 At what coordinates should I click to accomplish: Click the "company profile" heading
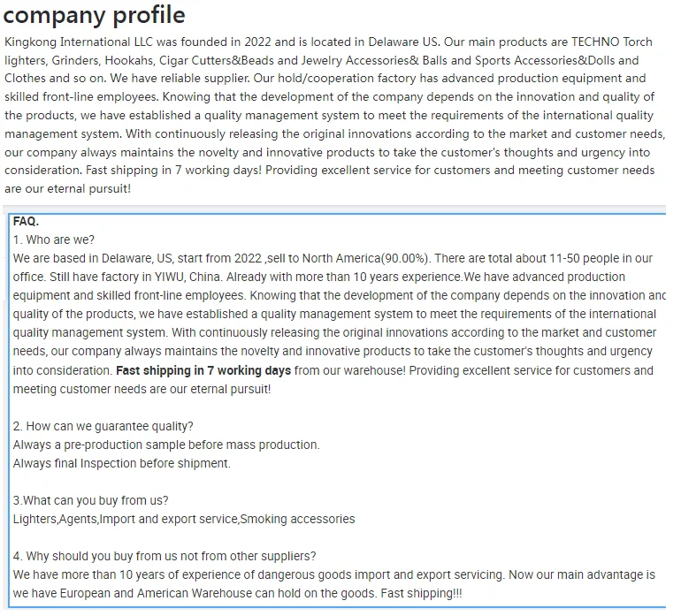95,15
